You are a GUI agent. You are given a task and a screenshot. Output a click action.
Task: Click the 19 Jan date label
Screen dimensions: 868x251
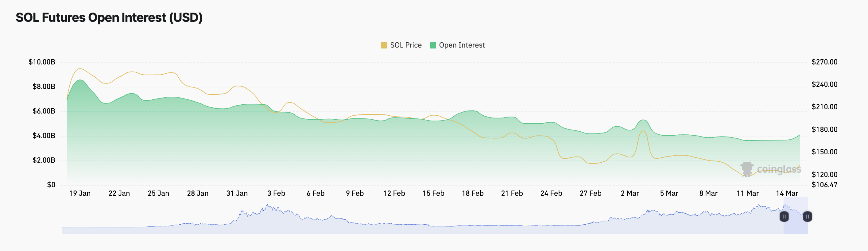click(x=80, y=193)
